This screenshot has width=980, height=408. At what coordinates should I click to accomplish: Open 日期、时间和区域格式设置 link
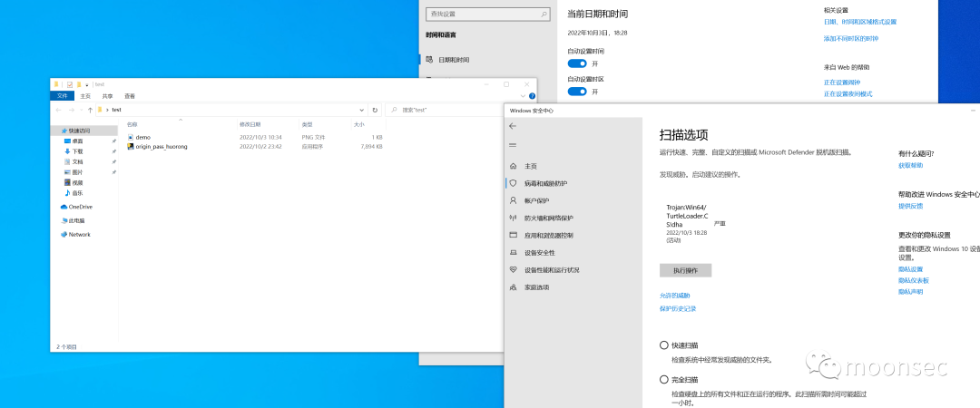pyautogui.click(x=860, y=22)
